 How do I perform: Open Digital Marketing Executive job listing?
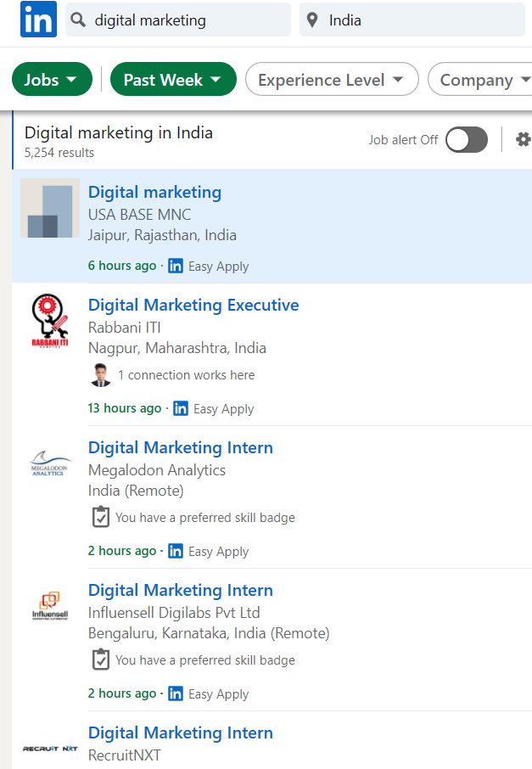pos(193,305)
